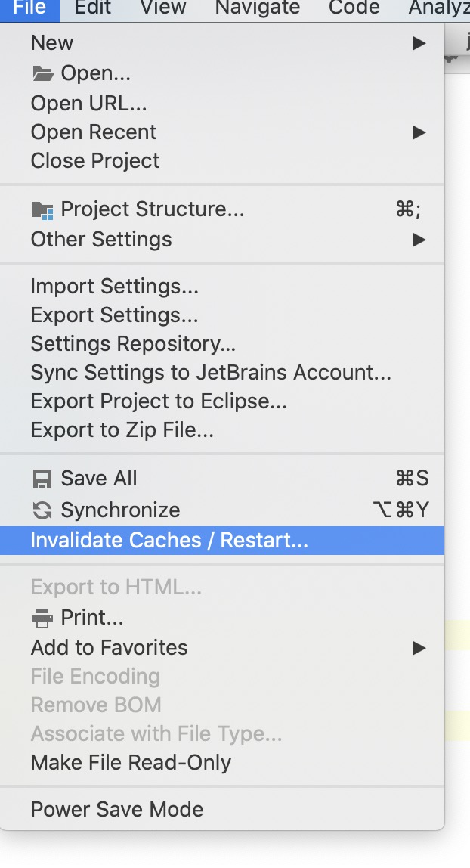The image size is (470, 868).
Task: Select Invalidate Caches / Restart...
Action: 221,541
